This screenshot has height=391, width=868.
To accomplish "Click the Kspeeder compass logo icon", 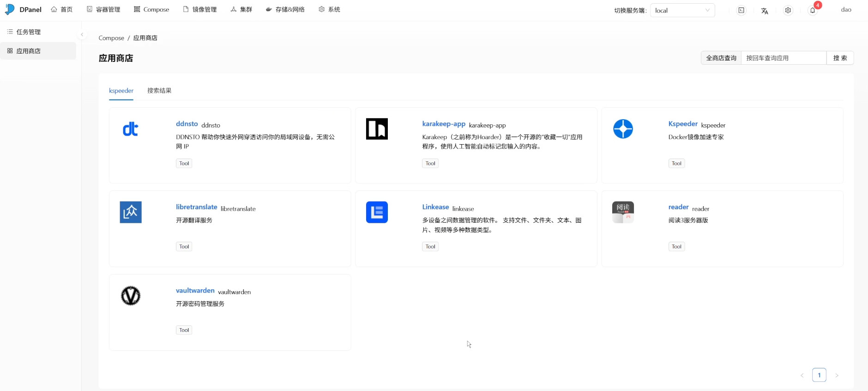I will 623,129.
